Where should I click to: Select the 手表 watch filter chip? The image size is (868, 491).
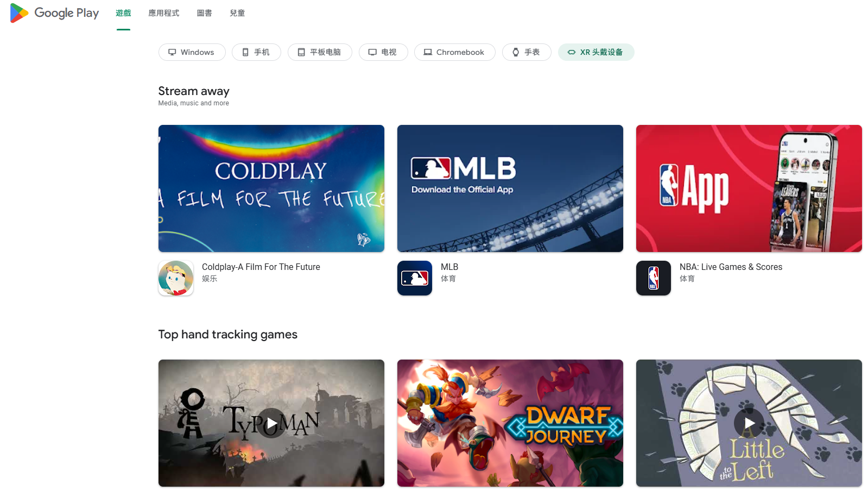click(527, 52)
